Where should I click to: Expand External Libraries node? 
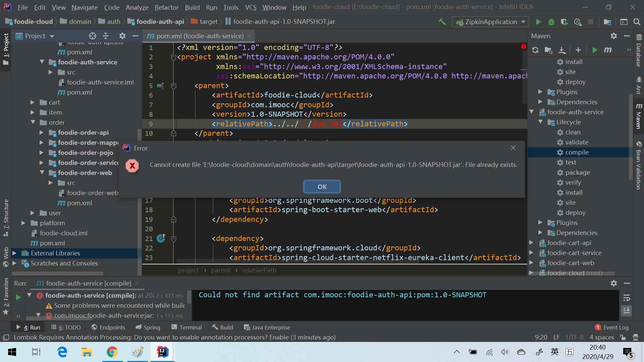pyautogui.click(x=14, y=253)
